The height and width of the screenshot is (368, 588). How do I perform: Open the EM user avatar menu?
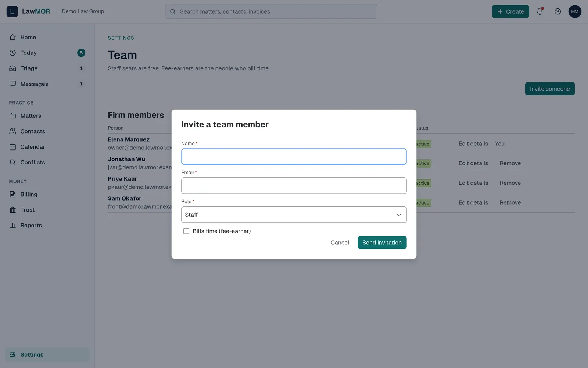coord(575,11)
